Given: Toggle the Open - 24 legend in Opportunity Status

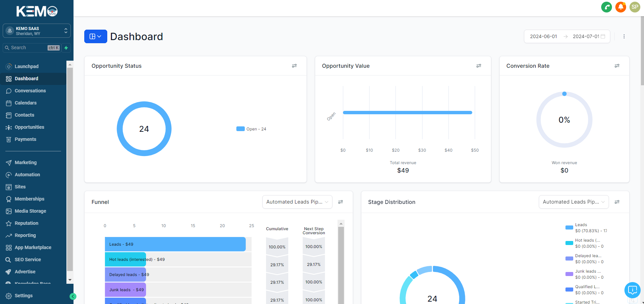Looking at the screenshot, I should pos(251,129).
